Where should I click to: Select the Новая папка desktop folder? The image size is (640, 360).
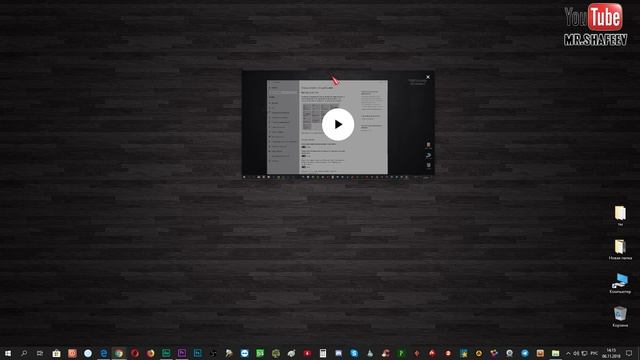pyautogui.click(x=620, y=249)
